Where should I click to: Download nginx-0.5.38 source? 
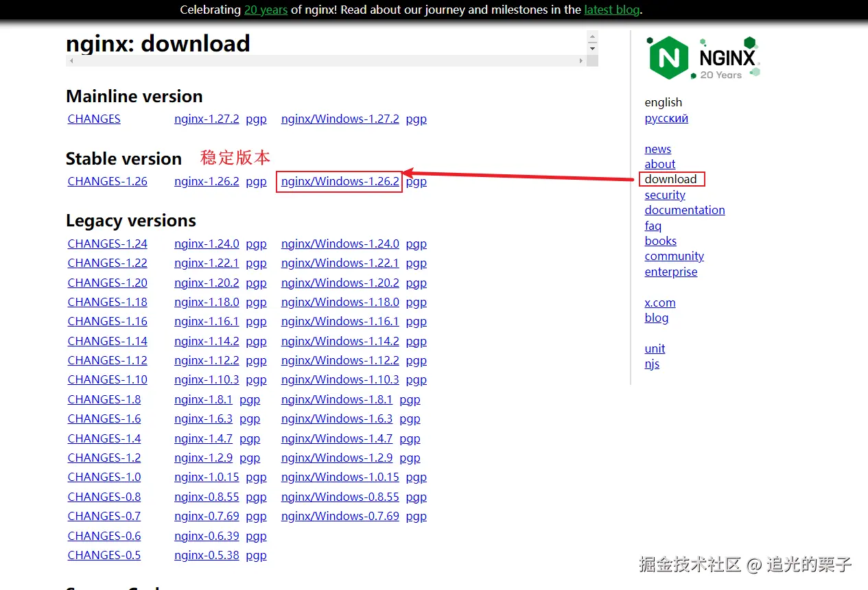(207, 555)
